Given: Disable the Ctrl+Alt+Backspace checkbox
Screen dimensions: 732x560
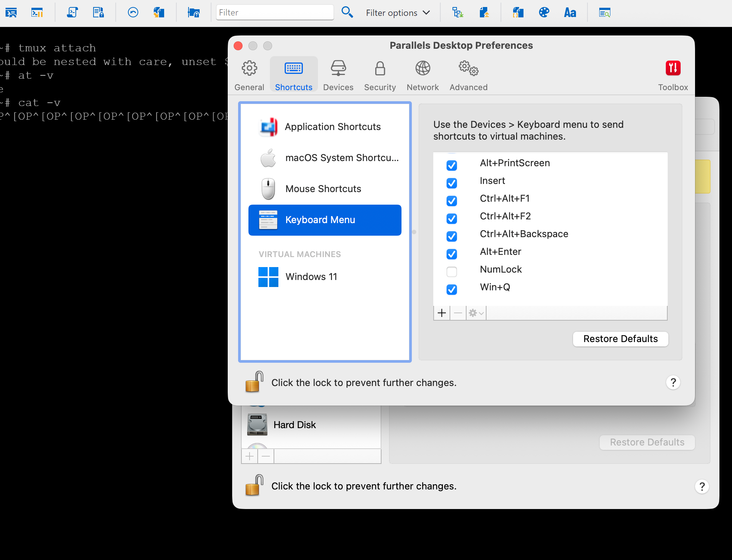Looking at the screenshot, I should tap(452, 236).
